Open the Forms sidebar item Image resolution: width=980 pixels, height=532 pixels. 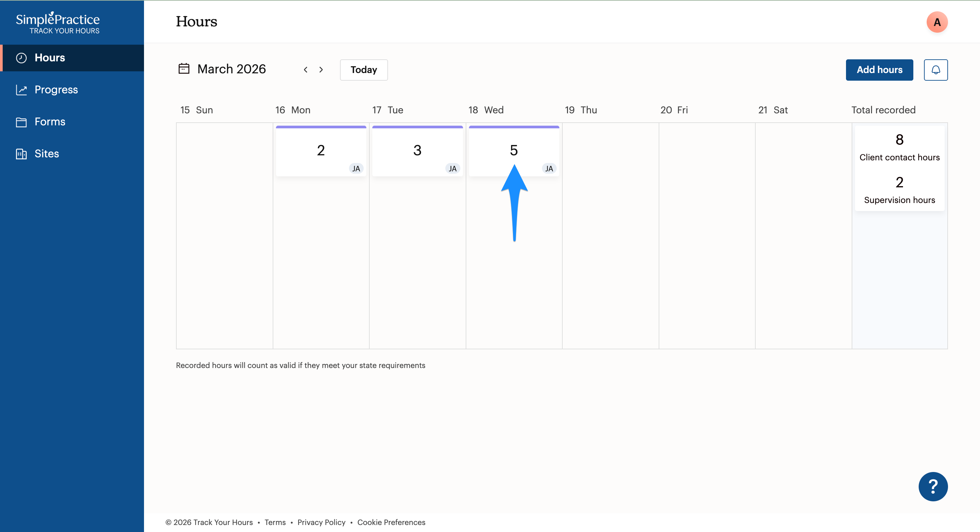click(72, 122)
